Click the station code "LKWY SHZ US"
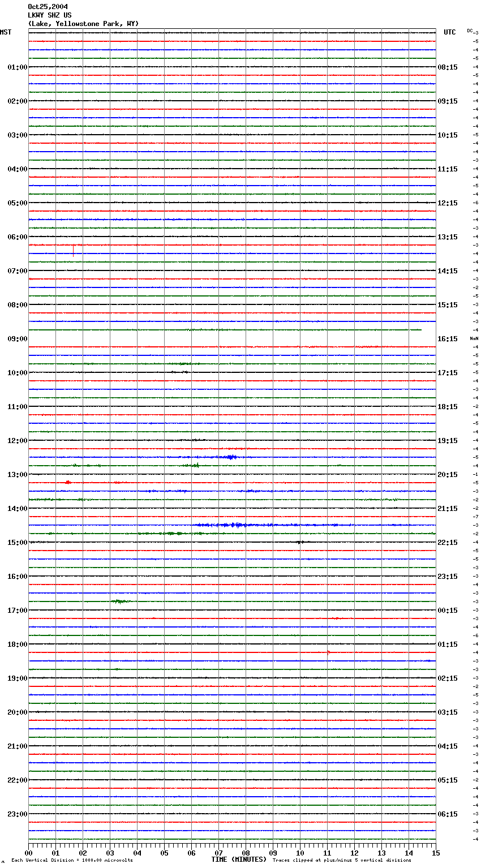The height and width of the screenshot is (868, 481). pyautogui.click(x=50, y=15)
